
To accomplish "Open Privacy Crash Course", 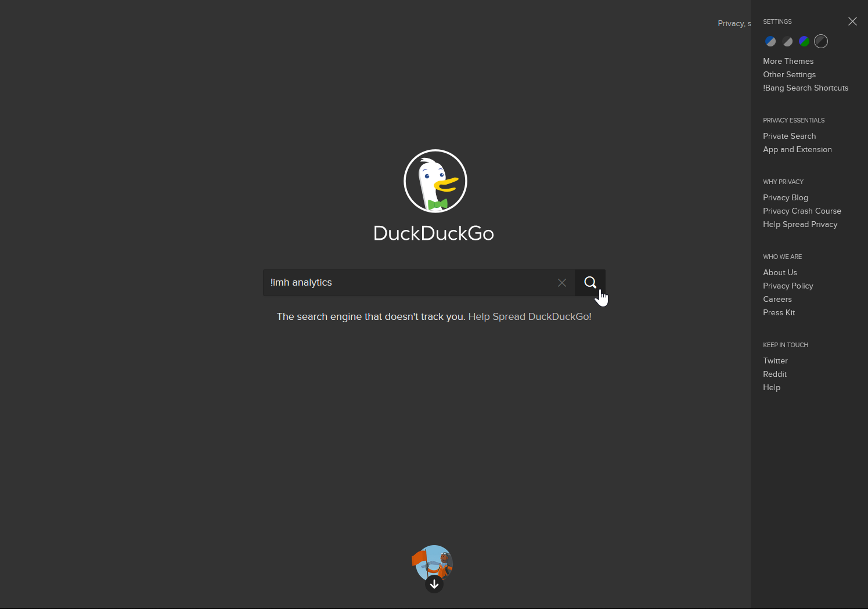I will point(802,211).
